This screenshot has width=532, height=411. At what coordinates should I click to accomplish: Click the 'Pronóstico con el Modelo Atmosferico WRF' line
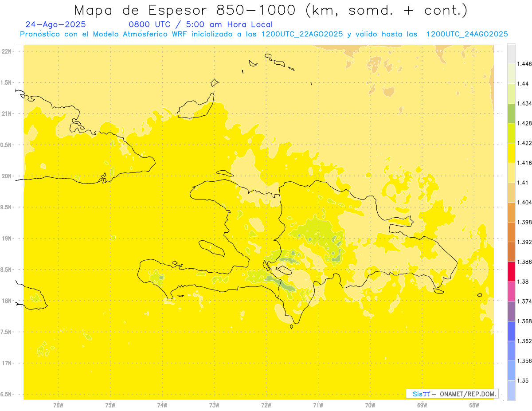(x=264, y=34)
